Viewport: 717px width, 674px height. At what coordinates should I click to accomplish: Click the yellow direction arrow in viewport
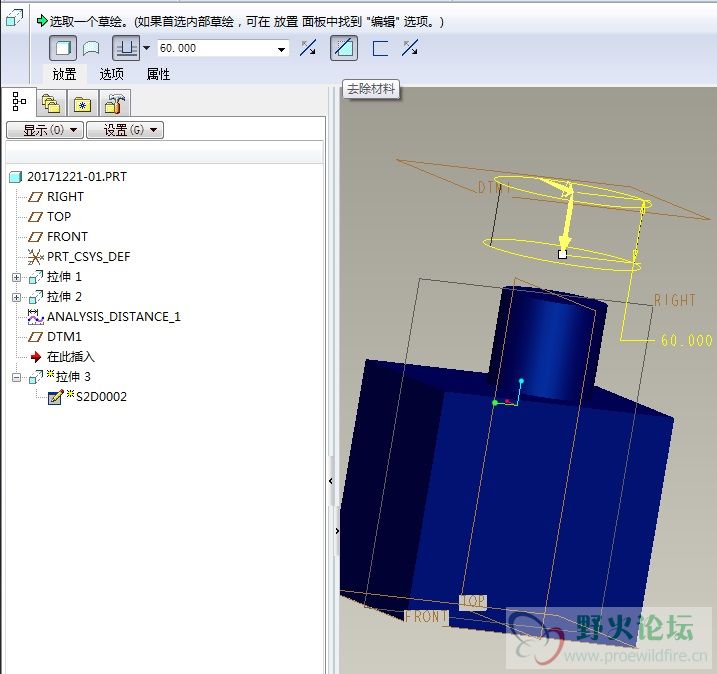tap(568, 219)
